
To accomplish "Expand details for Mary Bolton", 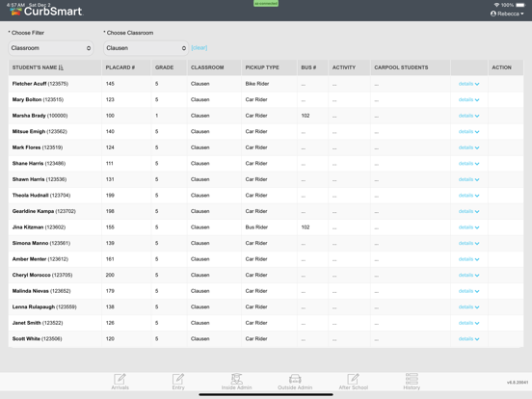I will [468, 100].
